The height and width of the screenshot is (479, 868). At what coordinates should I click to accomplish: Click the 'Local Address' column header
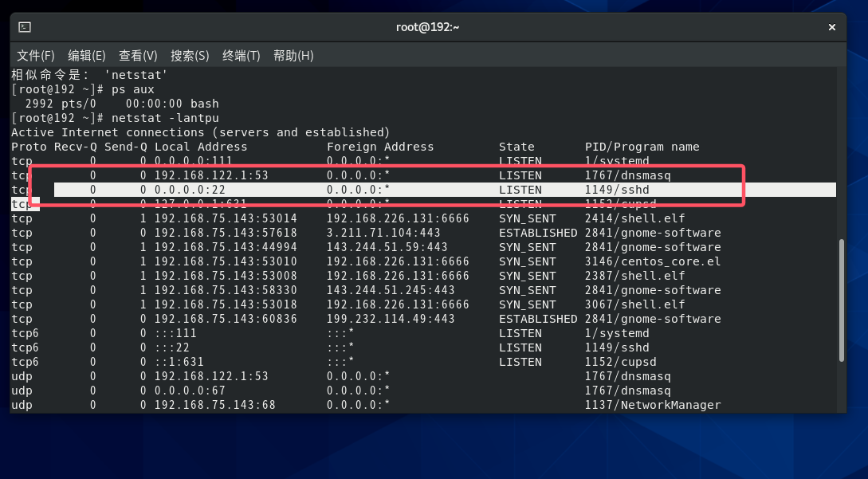pos(201,147)
